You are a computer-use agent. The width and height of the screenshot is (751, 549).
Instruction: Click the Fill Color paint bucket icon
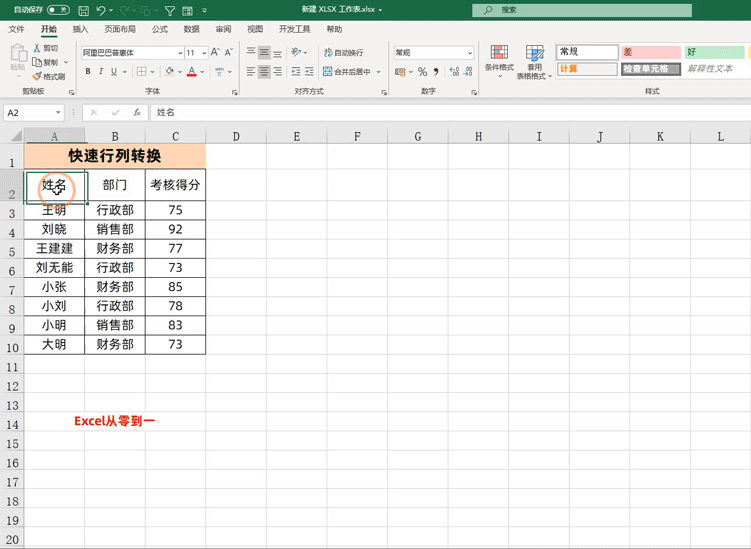pos(169,72)
